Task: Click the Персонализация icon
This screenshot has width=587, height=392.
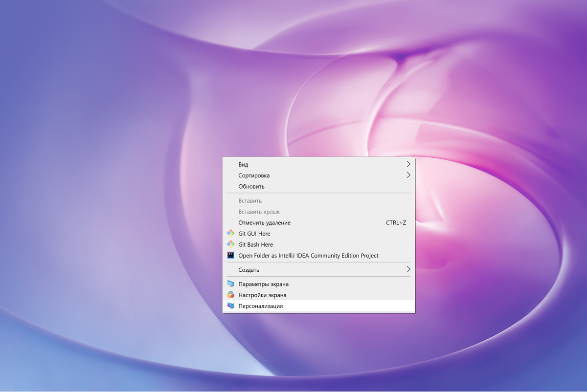Action: [231, 306]
